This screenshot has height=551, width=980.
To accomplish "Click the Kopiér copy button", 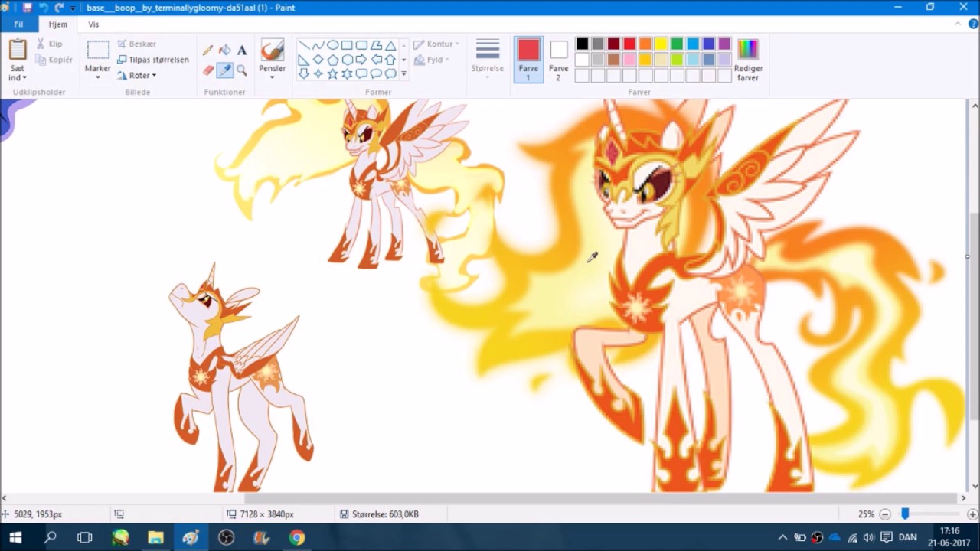I will click(x=54, y=60).
